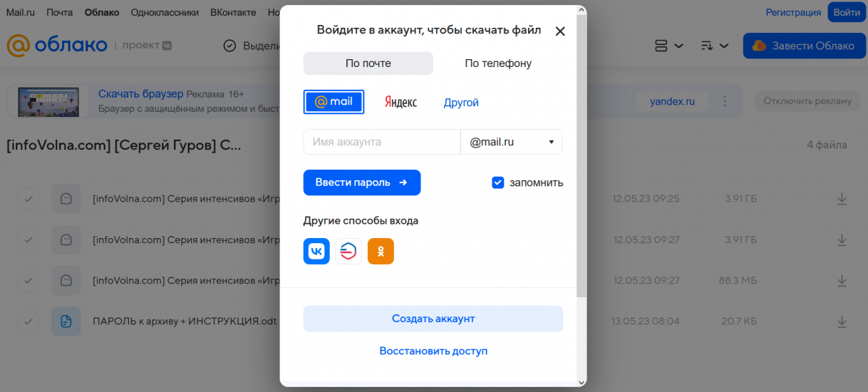Choose the Odnoklassniki login icon
Screen dimensions: 868x392
(x=381, y=251)
